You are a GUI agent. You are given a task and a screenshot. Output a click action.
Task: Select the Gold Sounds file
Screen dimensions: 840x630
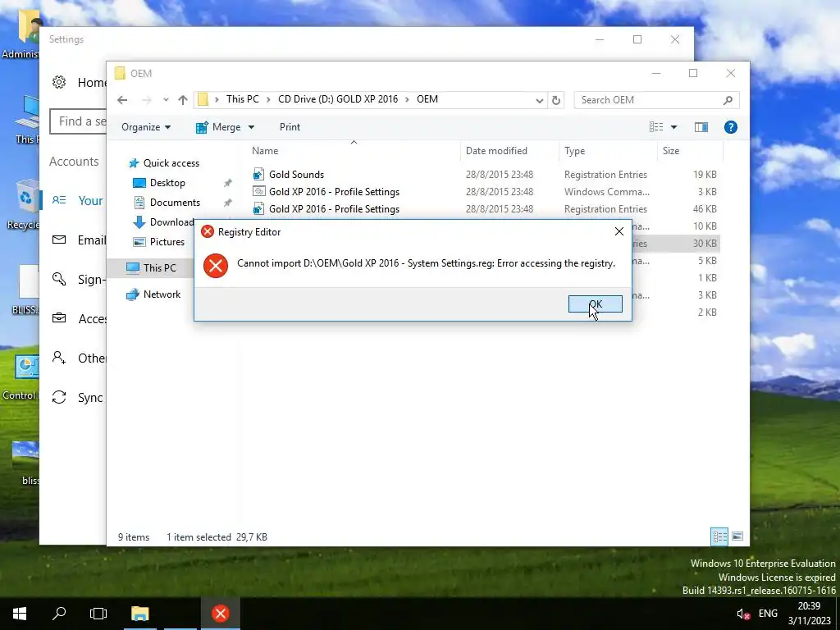coord(296,175)
